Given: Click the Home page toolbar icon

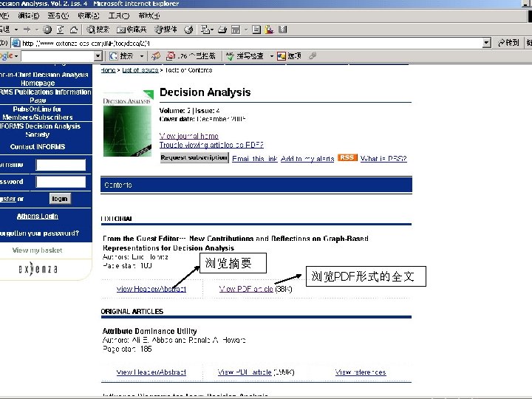Looking at the screenshot, I should (74, 30).
